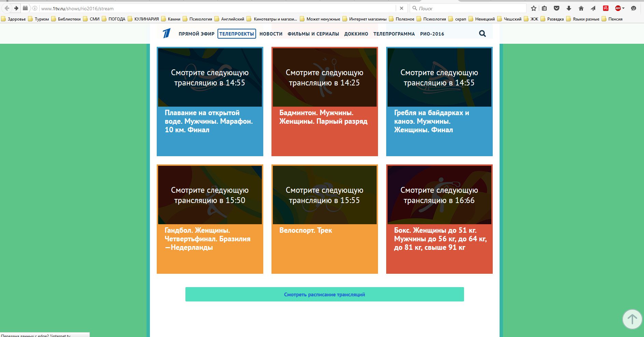Open the ТЕЛЕПРОГРАММА menu item
The height and width of the screenshot is (337, 644).
pos(394,34)
